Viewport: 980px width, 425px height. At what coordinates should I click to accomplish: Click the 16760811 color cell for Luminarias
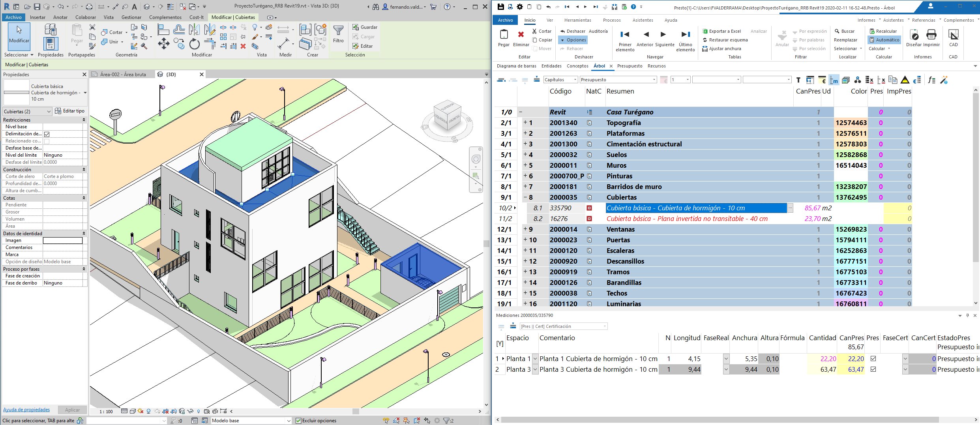click(x=851, y=303)
